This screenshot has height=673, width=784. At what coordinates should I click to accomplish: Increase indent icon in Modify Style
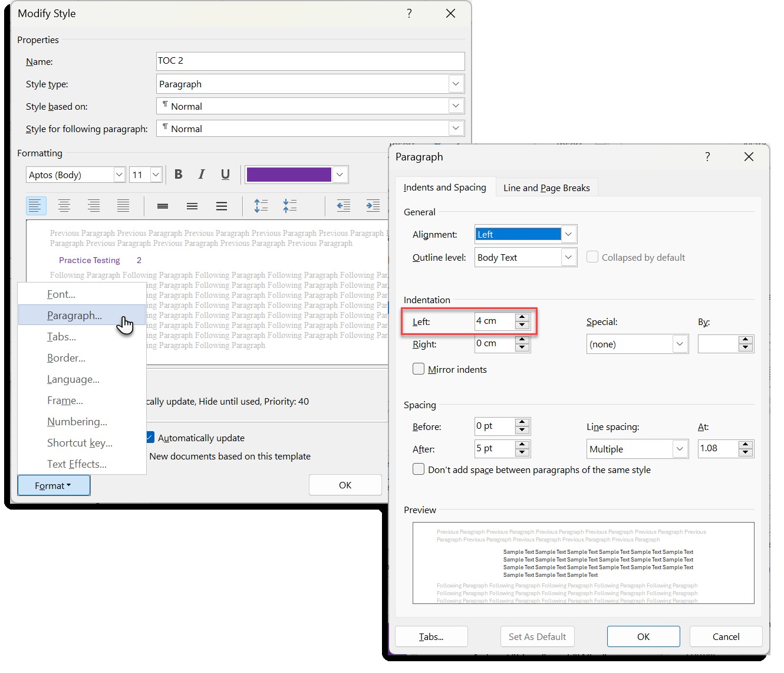pos(373,206)
